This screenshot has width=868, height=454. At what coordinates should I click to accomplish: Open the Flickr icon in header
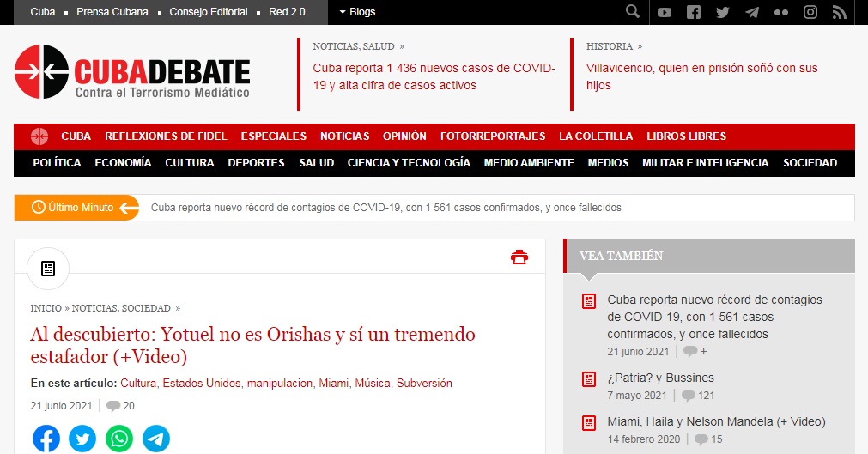[780, 12]
